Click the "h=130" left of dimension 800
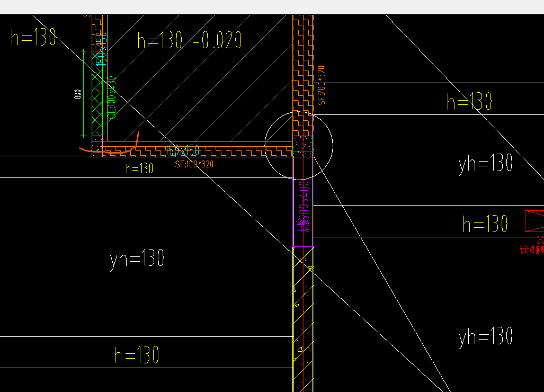 click(x=33, y=37)
